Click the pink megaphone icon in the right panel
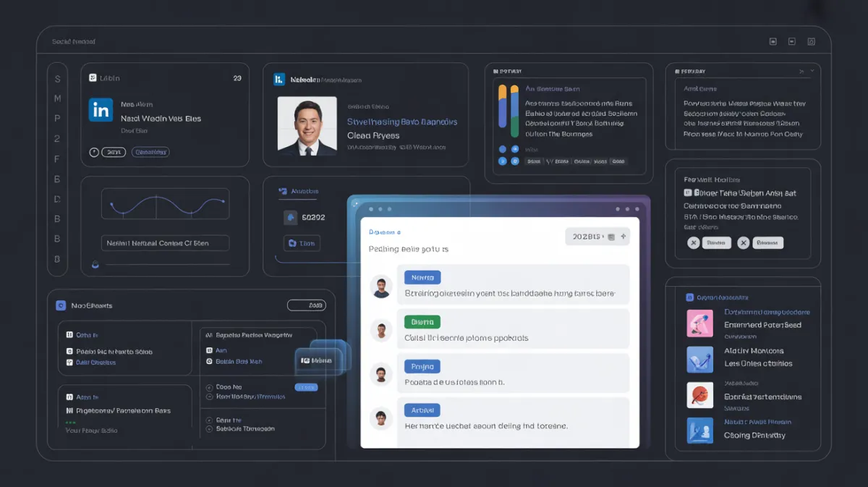 point(699,323)
